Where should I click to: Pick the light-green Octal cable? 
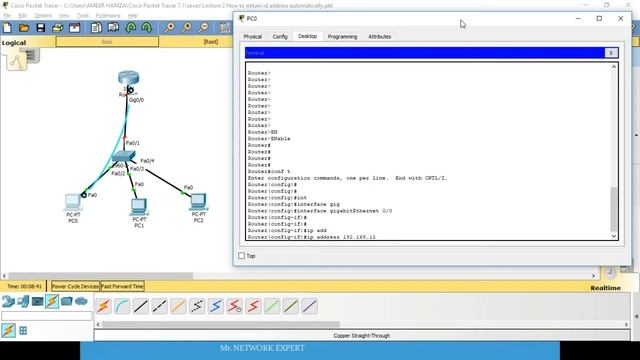[x=272, y=306]
